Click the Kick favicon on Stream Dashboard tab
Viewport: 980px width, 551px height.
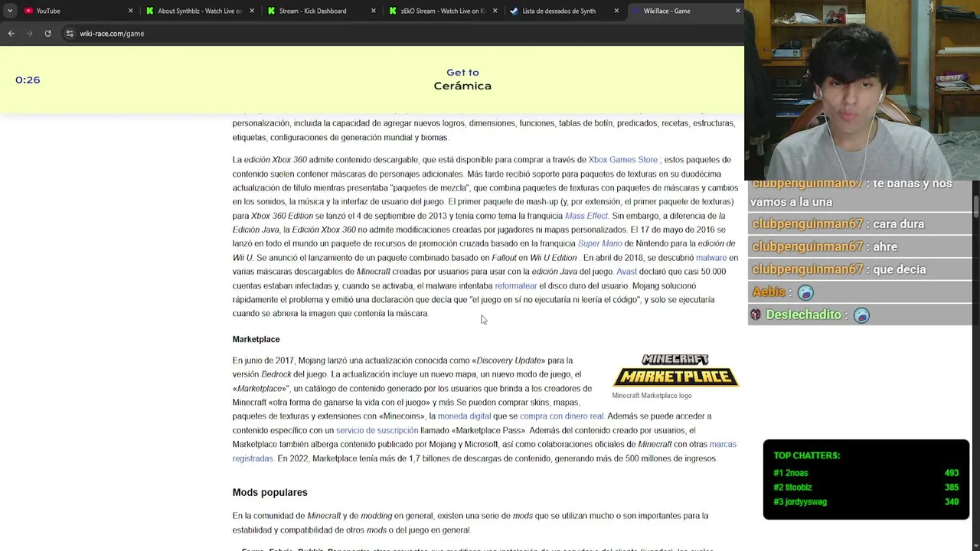pyautogui.click(x=271, y=11)
